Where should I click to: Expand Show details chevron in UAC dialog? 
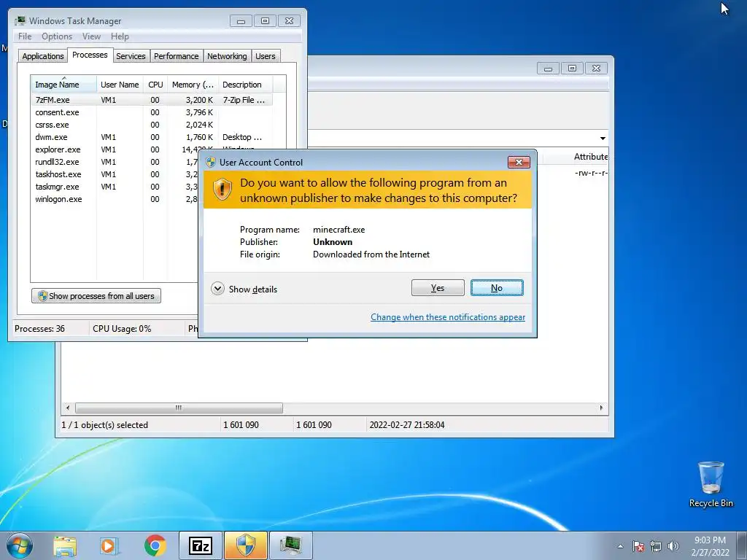click(x=217, y=289)
